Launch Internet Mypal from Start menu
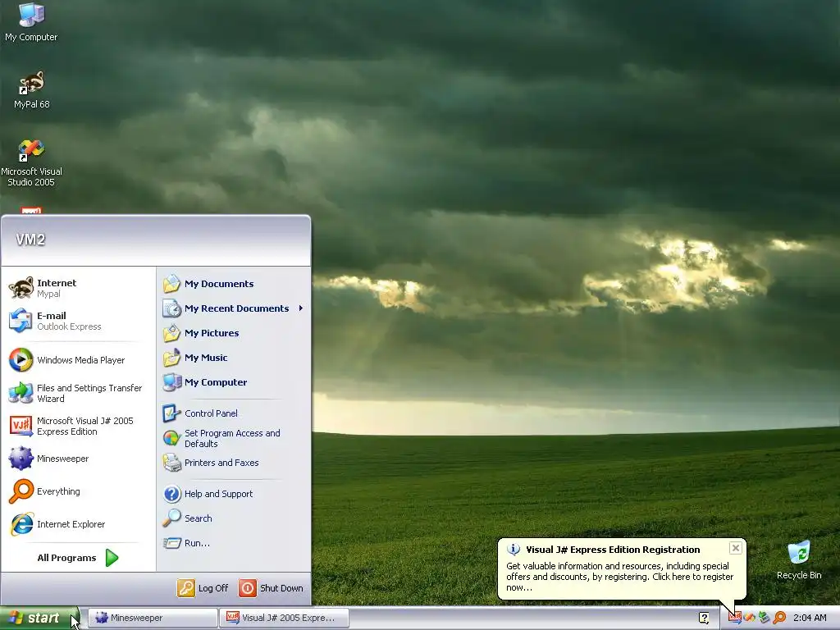The height and width of the screenshot is (630, 840). (x=79, y=288)
